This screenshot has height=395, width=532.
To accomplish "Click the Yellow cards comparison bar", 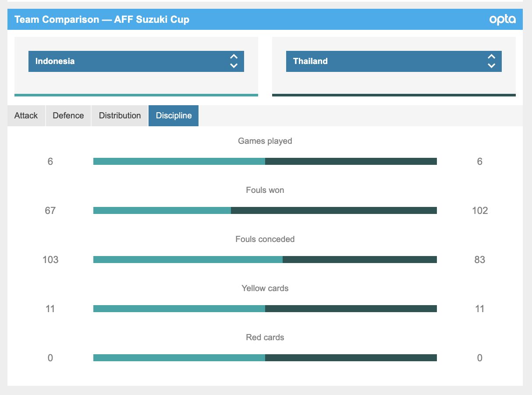I will (265, 309).
